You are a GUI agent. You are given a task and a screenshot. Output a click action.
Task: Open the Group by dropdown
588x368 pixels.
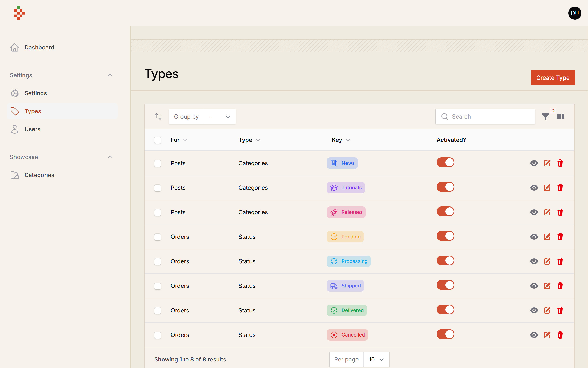pos(220,117)
